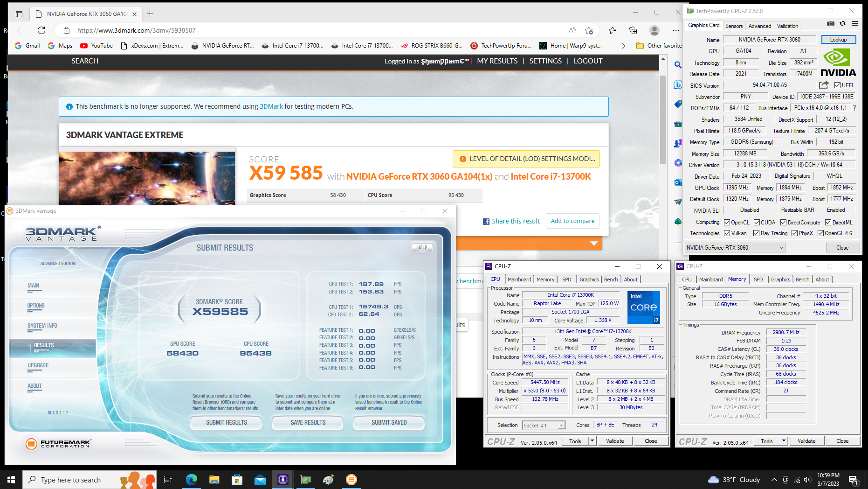This screenshot has height=489, width=868.
Task: Open the SPD tab in right CPU-Z window
Action: (x=758, y=279)
